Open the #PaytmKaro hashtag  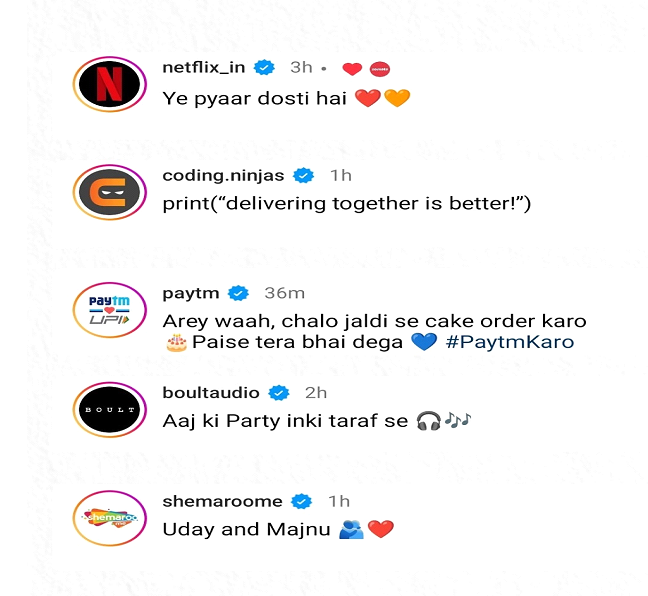click(x=510, y=342)
